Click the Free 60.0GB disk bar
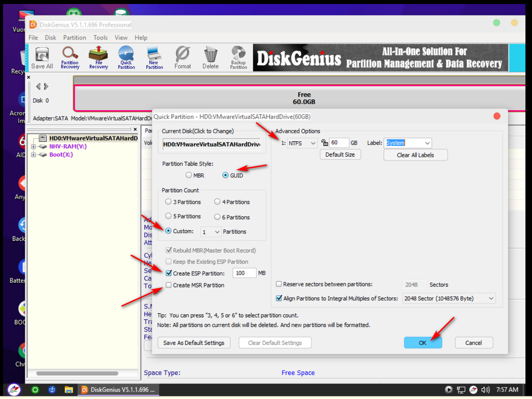The width and height of the screenshot is (532, 399). click(300, 98)
